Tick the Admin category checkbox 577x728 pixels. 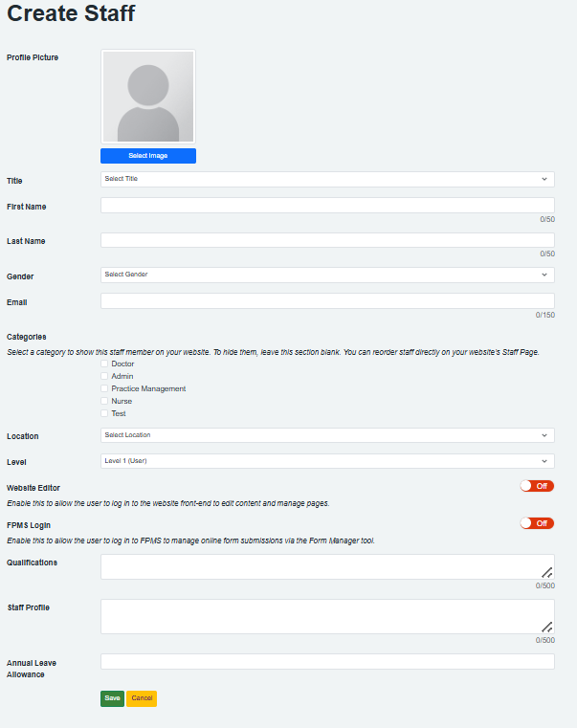(104, 376)
